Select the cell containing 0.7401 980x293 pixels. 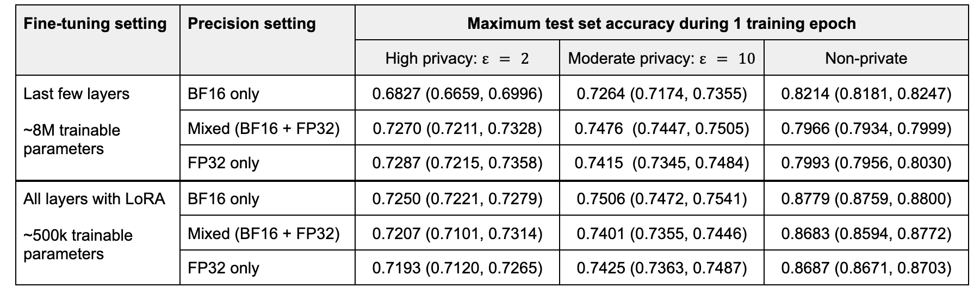tap(661, 234)
